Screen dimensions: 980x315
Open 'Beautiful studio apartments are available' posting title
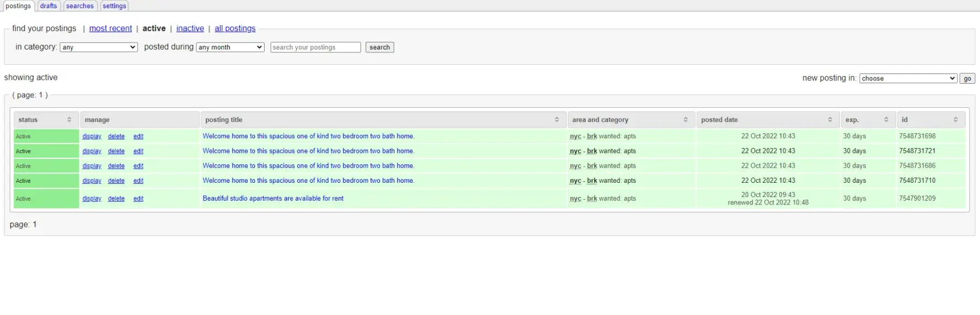[273, 199]
